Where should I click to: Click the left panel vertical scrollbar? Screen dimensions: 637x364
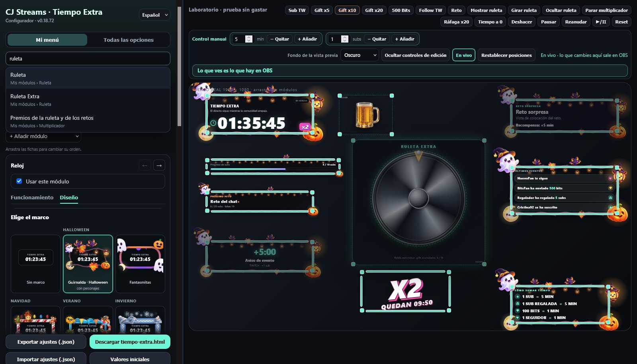click(x=180, y=66)
